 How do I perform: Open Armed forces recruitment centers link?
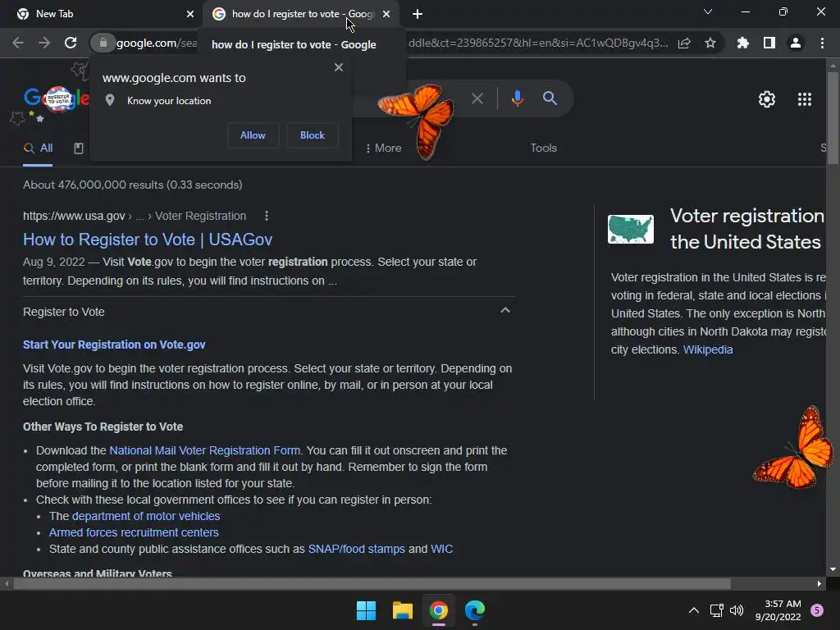pos(134,532)
